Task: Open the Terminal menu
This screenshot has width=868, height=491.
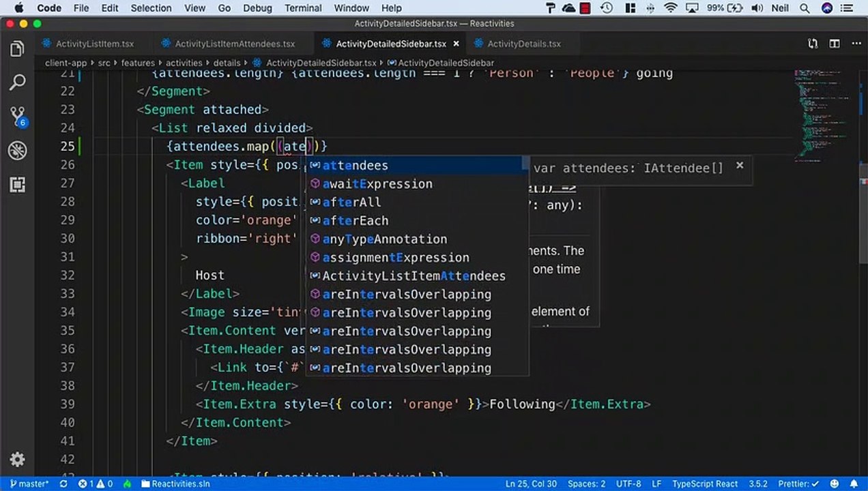Action: [x=303, y=8]
